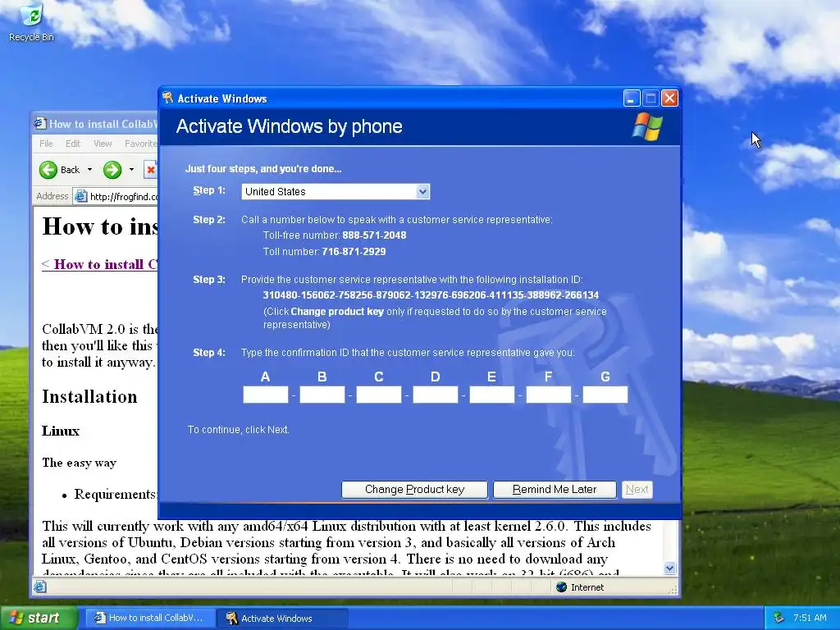This screenshot has width=840, height=630.
Task: Open the Windows start menu
Action: (39, 618)
